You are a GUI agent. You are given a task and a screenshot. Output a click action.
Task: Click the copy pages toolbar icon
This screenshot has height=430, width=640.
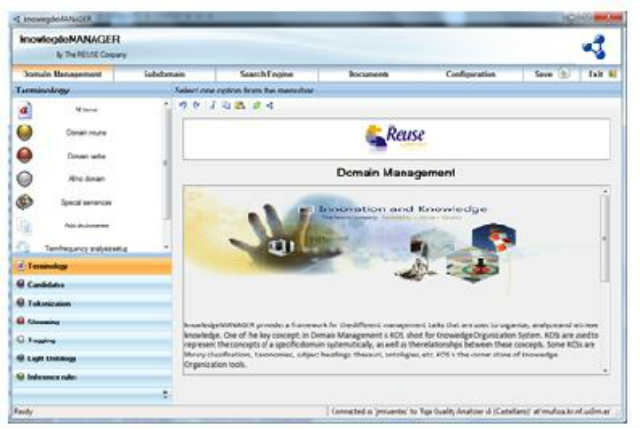[226, 105]
